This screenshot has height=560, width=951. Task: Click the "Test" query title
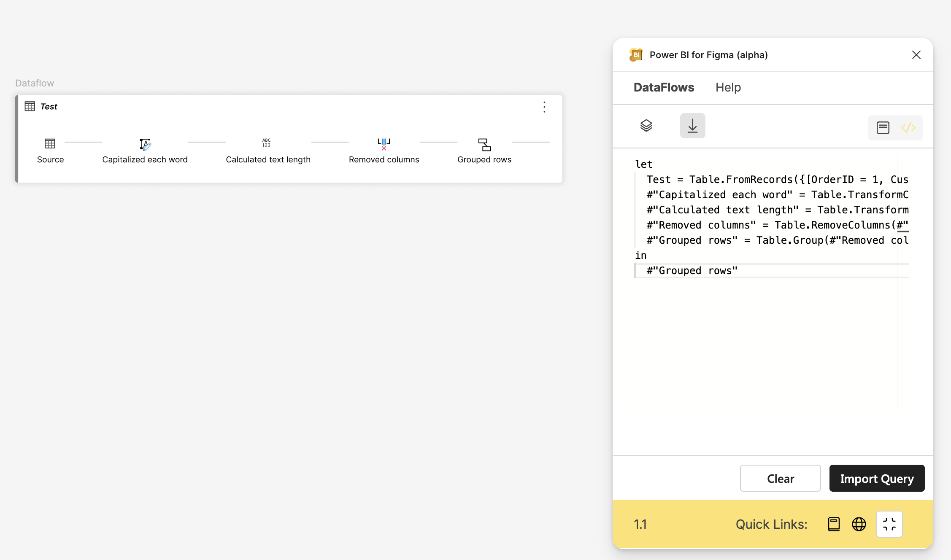[x=49, y=107]
